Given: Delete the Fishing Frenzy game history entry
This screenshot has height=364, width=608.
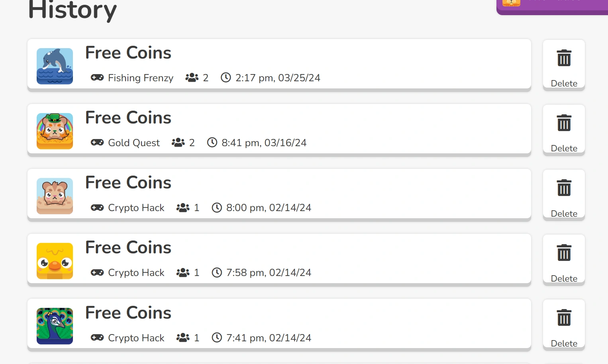Looking at the screenshot, I should pos(564,65).
